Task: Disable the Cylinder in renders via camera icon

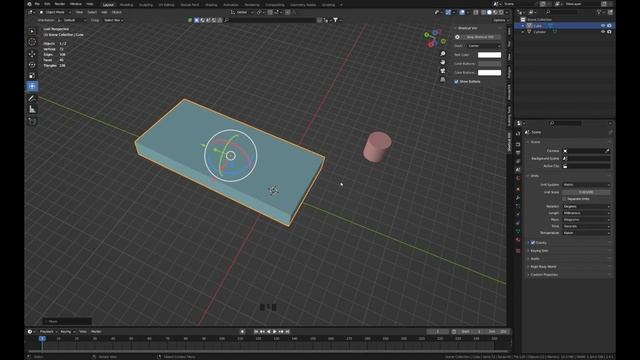Action: 609,31
